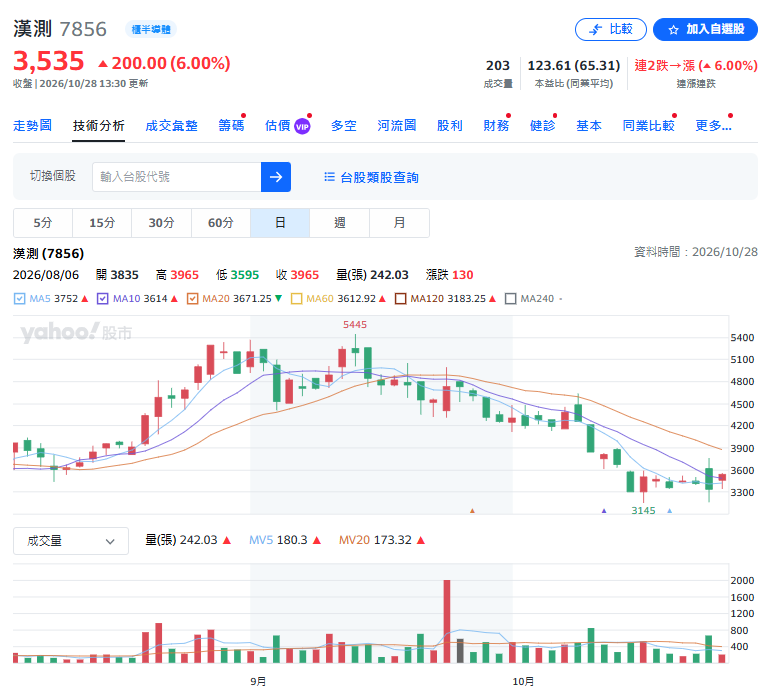
Task: Click the 漢測 (7856) chart title
Action: click(x=48, y=254)
